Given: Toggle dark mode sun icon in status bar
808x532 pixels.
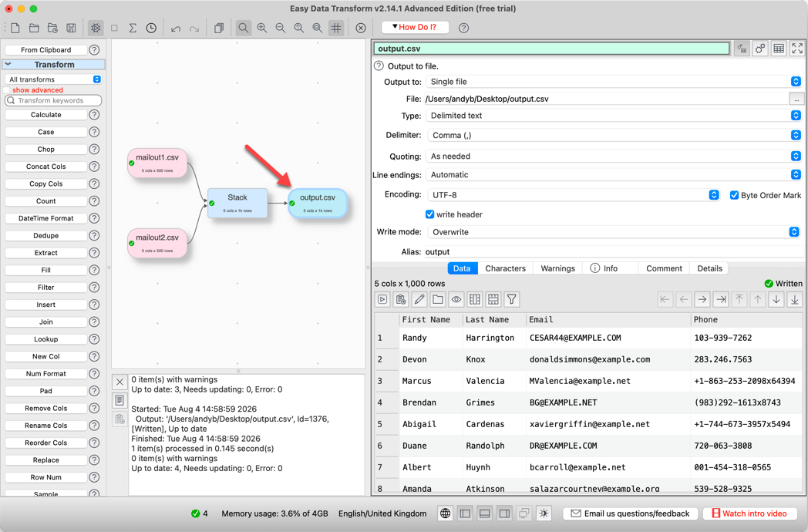Looking at the screenshot, I should pos(544,513).
